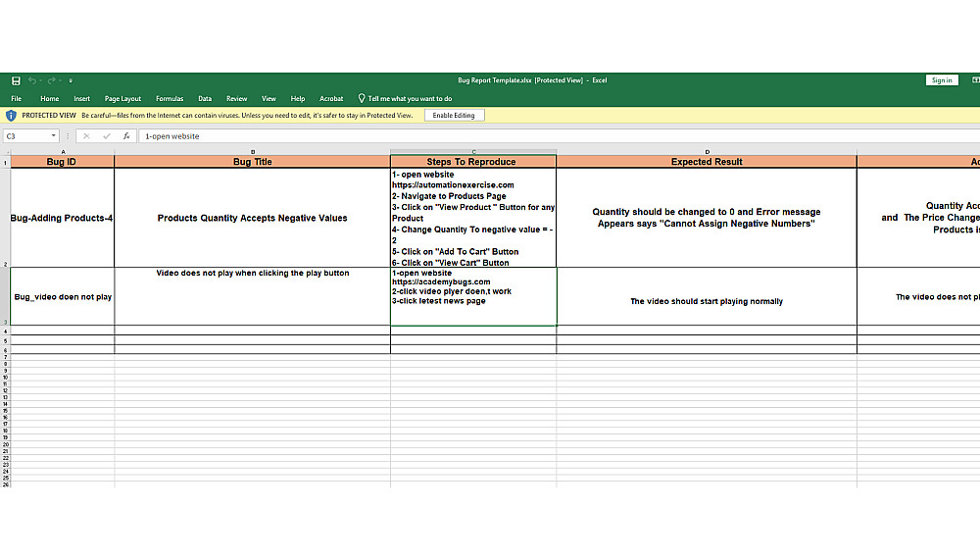Click the Enable Editing button
Image resolution: width=980 pixels, height=560 pixels.
(x=454, y=115)
